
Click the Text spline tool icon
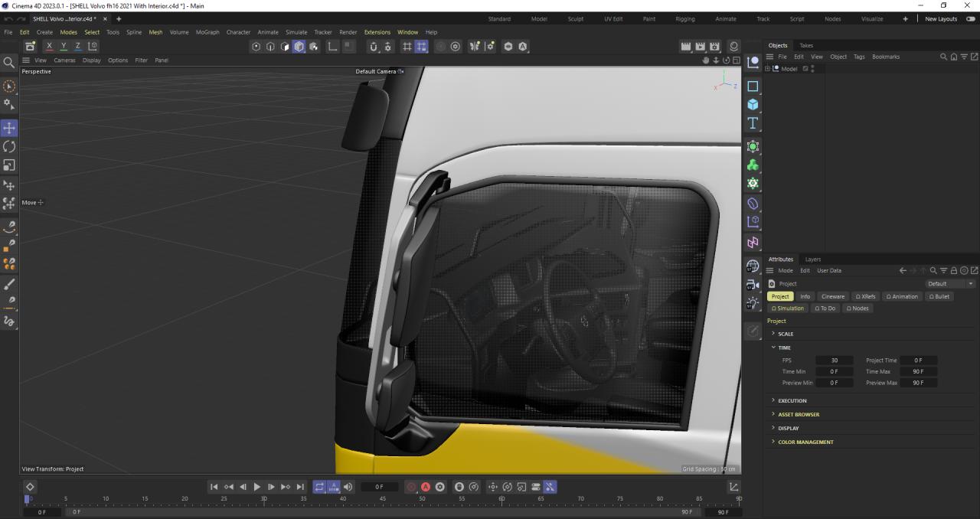tap(753, 123)
